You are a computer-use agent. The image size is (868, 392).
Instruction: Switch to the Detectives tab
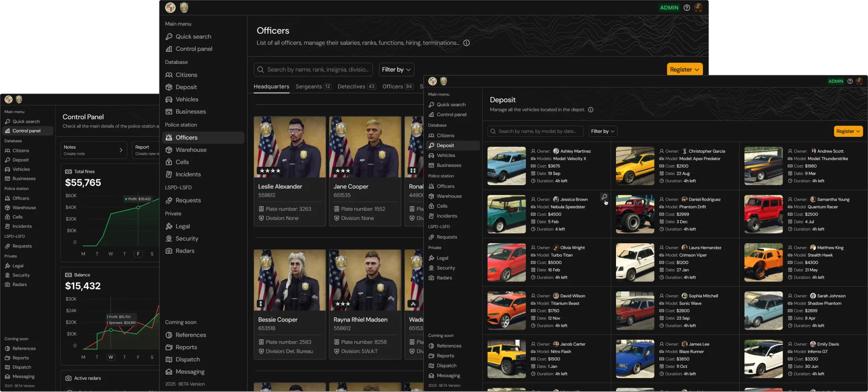click(356, 87)
